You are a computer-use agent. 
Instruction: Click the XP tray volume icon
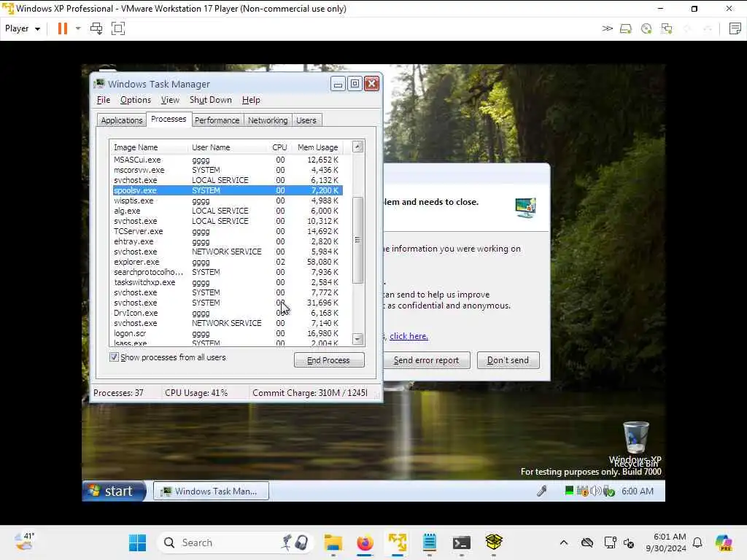coord(595,491)
